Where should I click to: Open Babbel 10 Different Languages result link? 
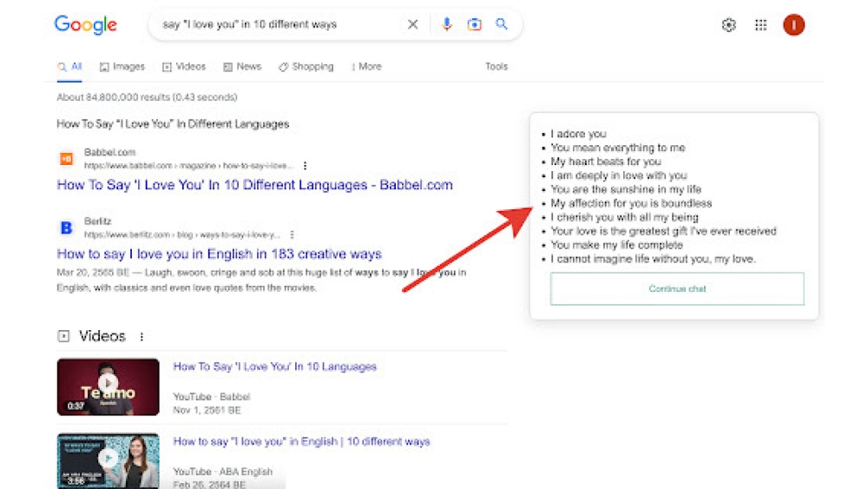pyautogui.click(x=254, y=185)
